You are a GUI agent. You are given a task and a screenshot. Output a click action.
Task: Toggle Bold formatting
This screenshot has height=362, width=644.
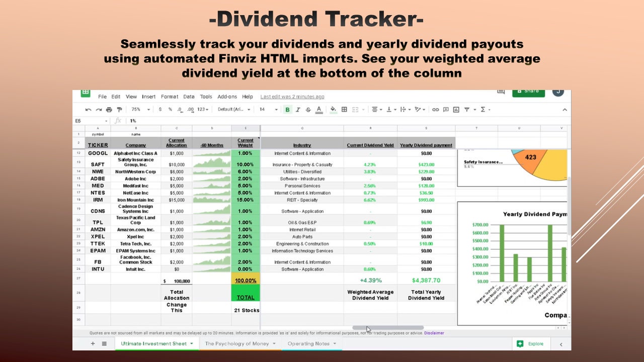coord(287,110)
